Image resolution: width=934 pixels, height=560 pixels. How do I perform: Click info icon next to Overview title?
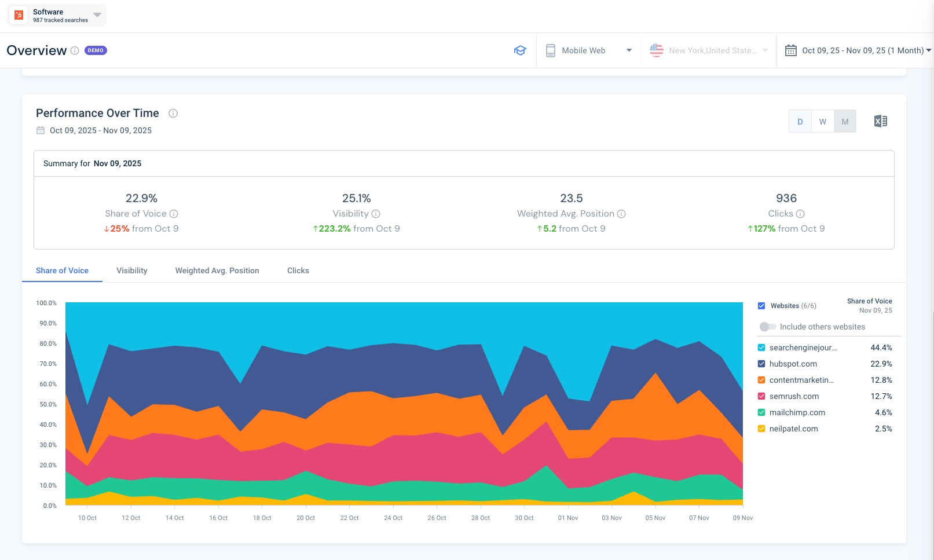pos(75,50)
